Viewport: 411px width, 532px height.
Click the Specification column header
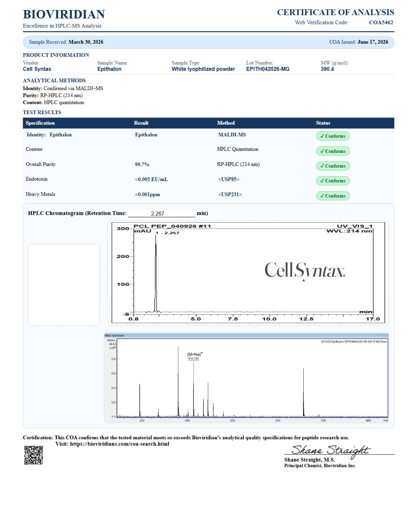point(40,123)
